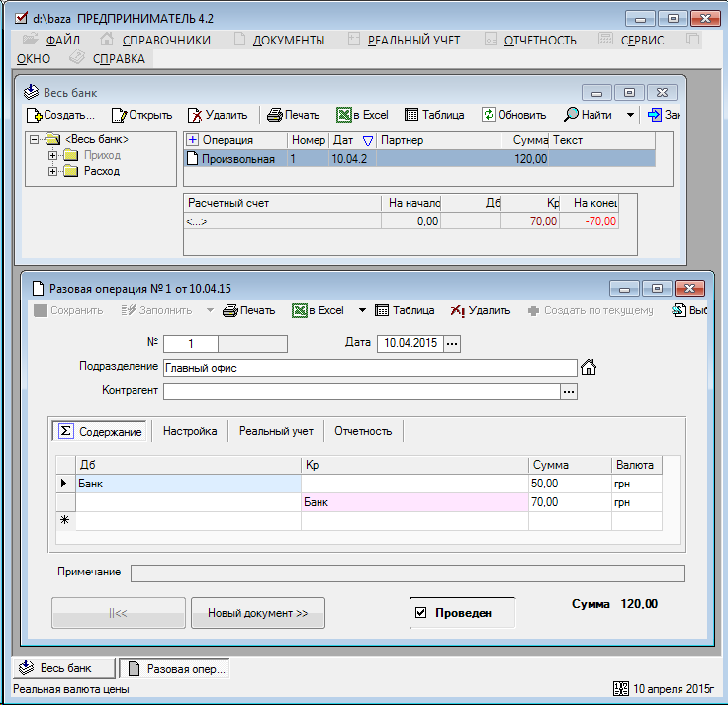
Task: Open the СПРАВОЧНИКИ menu
Action: click(x=166, y=41)
